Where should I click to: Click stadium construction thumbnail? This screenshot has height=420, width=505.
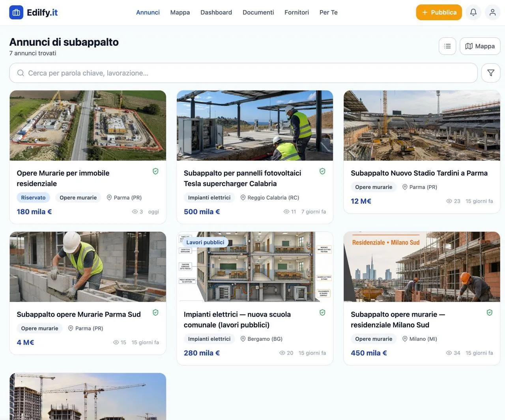pyautogui.click(x=422, y=126)
